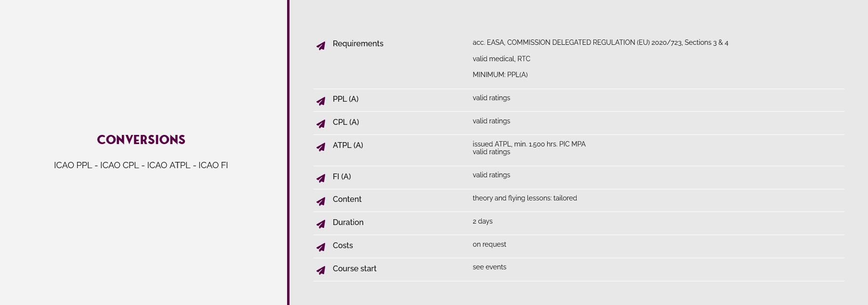Click the 'see events' text
Screen dimensions: 868x305
pyautogui.click(x=489, y=267)
